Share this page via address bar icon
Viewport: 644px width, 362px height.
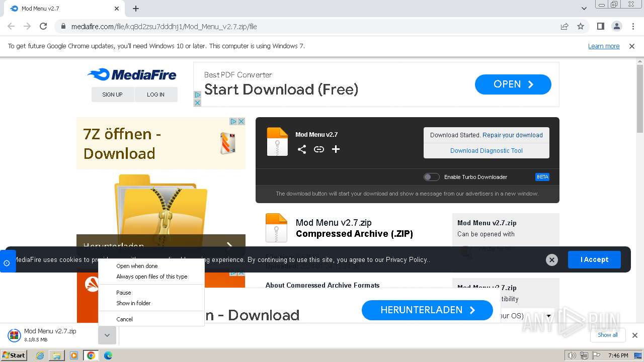565,26
